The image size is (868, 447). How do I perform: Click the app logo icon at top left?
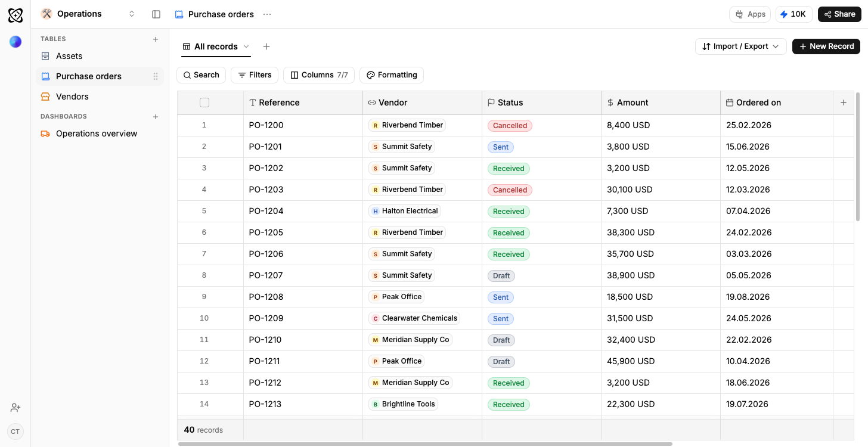[x=15, y=15]
